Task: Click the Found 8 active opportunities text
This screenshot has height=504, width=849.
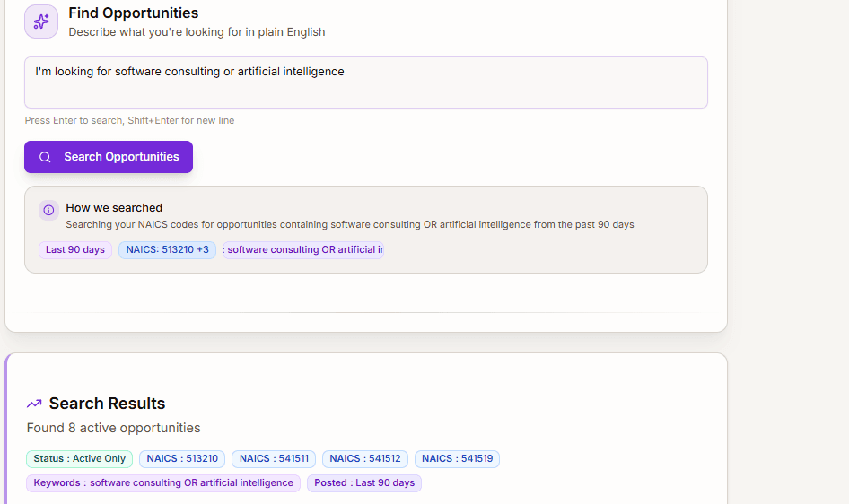Action: (113, 428)
